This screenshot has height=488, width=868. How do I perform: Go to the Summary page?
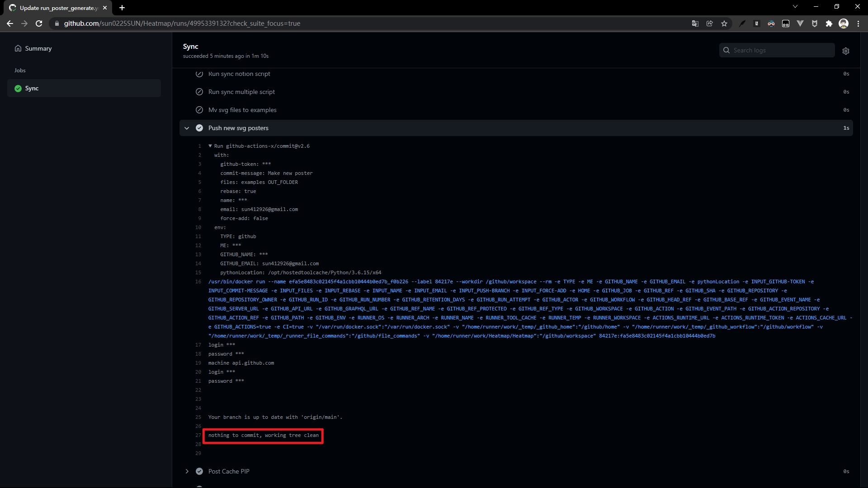[38, 48]
